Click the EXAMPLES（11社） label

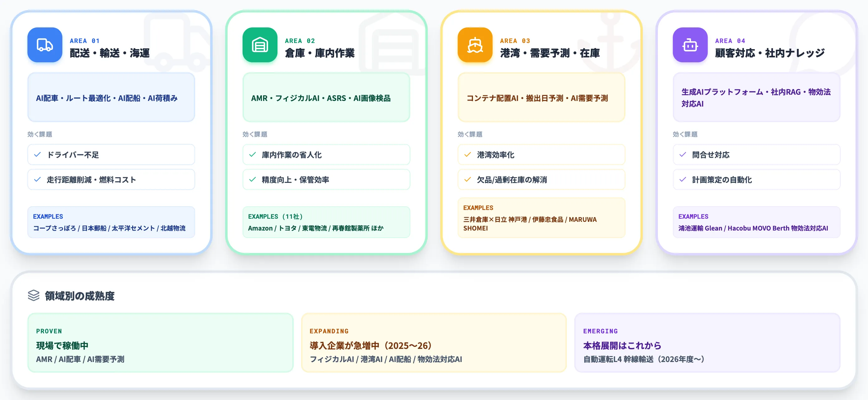coord(275,217)
